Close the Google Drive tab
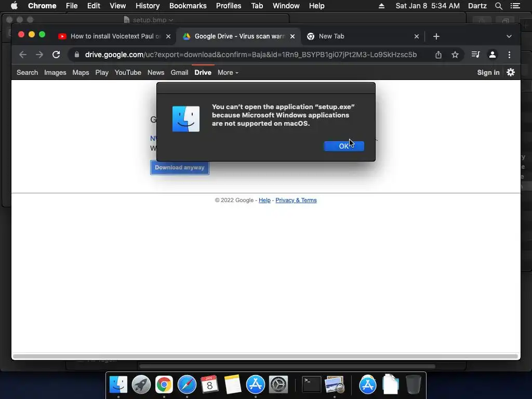532x399 pixels. coord(292,36)
